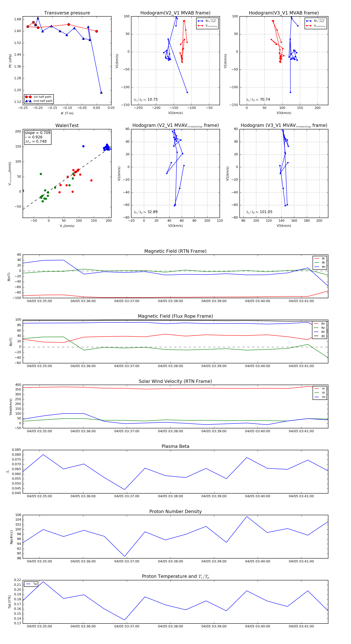This screenshot has width=351, height=644.
Task: Select the 'Magnetic Field (Flux Rope Frame)' title
Action: [175, 316]
